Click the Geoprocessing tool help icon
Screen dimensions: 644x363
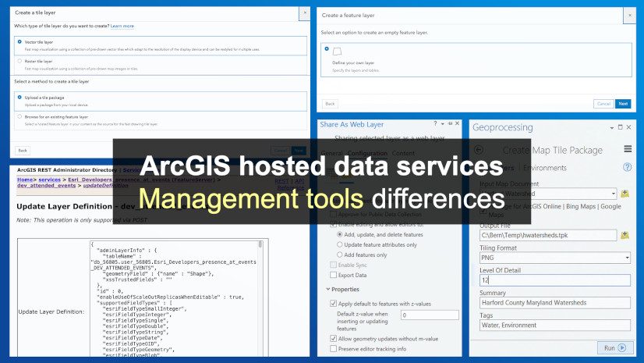pyautogui.click(x=627, y=167)
